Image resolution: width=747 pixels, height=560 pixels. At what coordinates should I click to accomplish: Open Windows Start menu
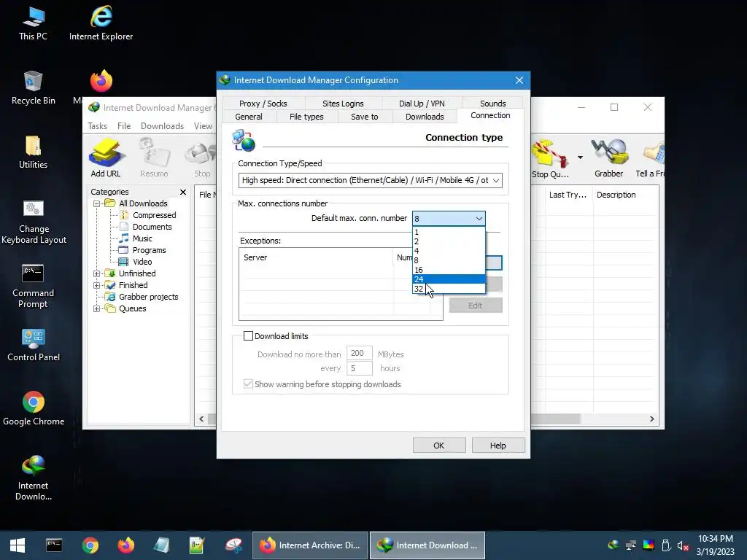tap(18, 545)
